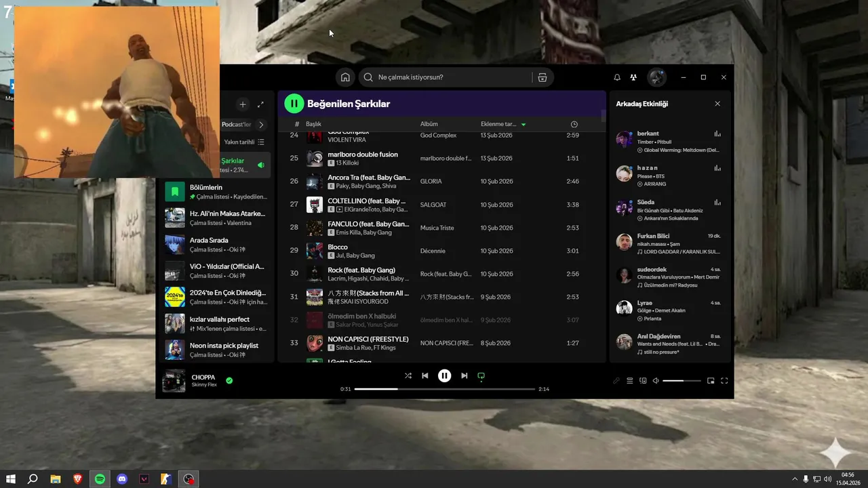Viewport: 868px width, 488px height.
Task: Open Connect to a device
Action: [643, 381]
